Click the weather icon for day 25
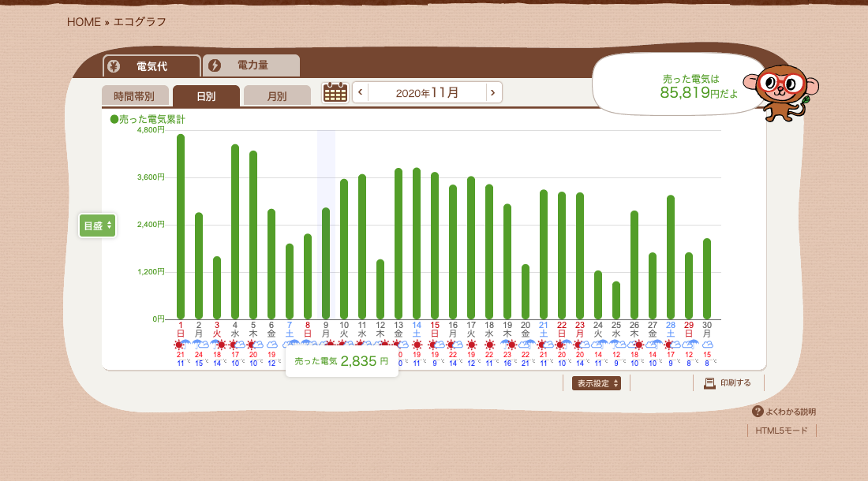 tap(616, 345)
